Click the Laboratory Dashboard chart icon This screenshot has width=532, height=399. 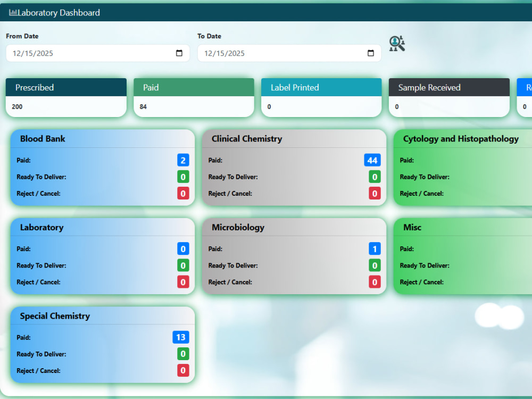coord(13,13)
